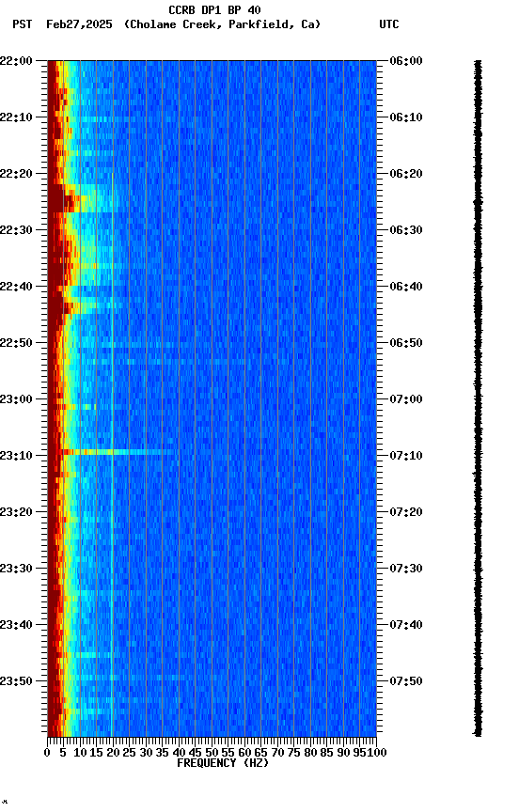The height and width of the screenshot is (812, 519).
Task: Click the 06:00 UTC time label
Action: pyautogui.click(x=406, y=61)
